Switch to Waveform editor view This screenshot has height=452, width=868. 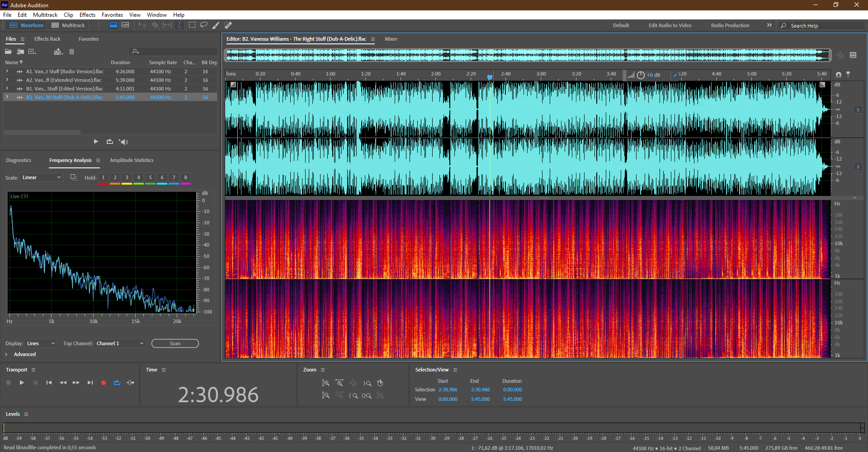(27, 25)
